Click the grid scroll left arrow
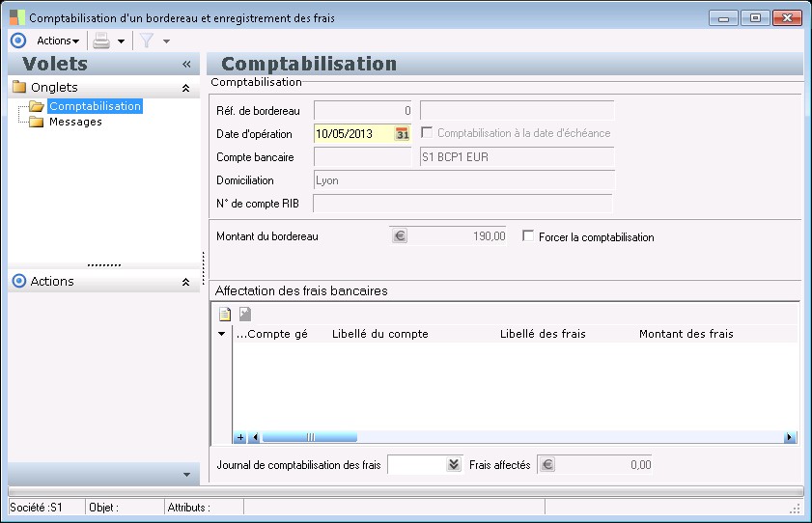 (254, 438)
